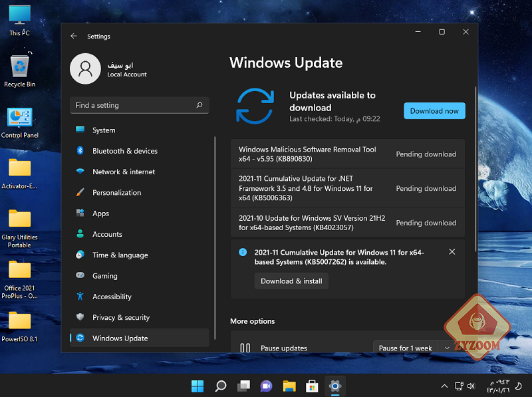Viewport: 532px width, 397px height.
Task: Show hidden system tray icons
Action: [x=444, y=386]
